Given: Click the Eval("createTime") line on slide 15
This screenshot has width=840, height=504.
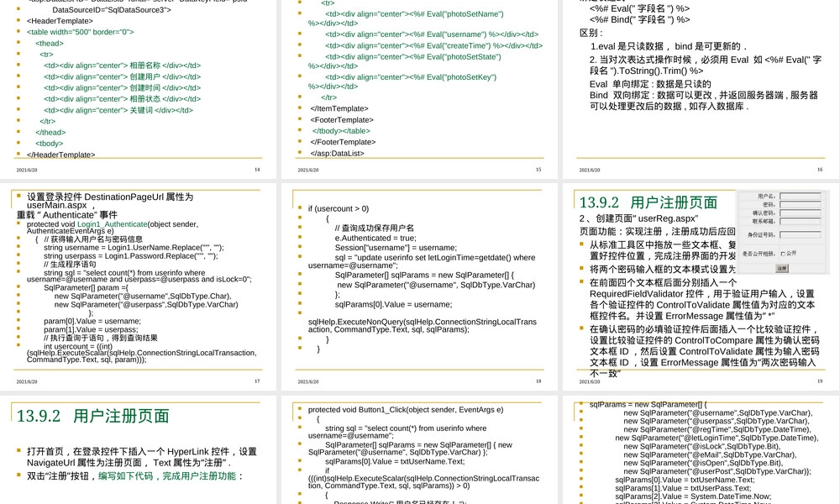Looking at the screenshot, I should coord(434,45).
